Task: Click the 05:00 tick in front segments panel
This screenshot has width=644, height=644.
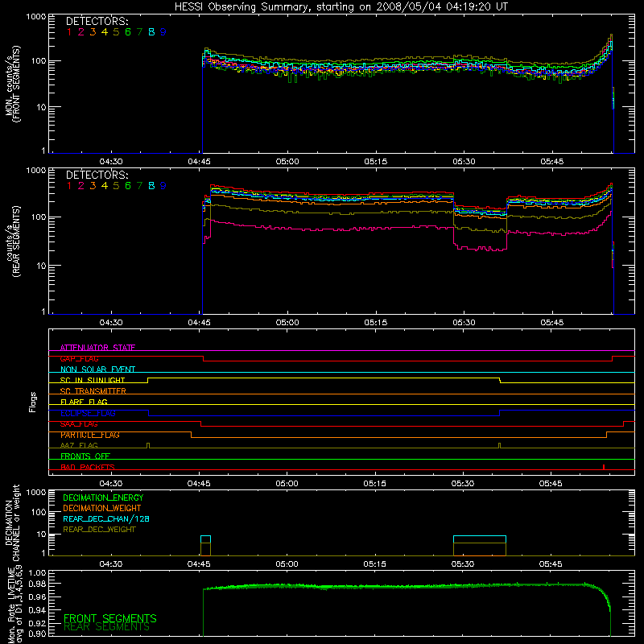Action: pyautogui.click(x=287, y=162)
